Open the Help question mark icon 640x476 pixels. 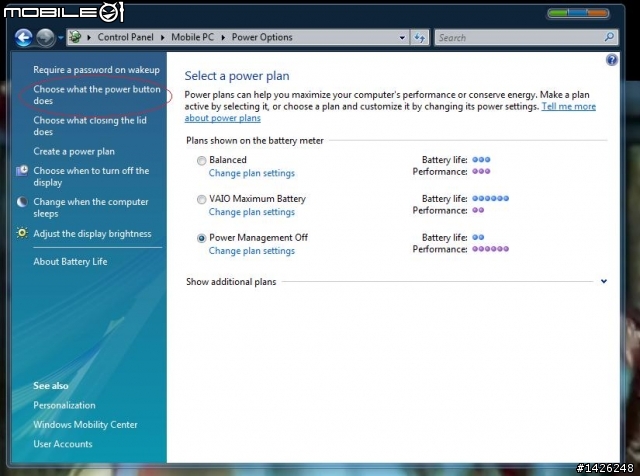[611, 60]
